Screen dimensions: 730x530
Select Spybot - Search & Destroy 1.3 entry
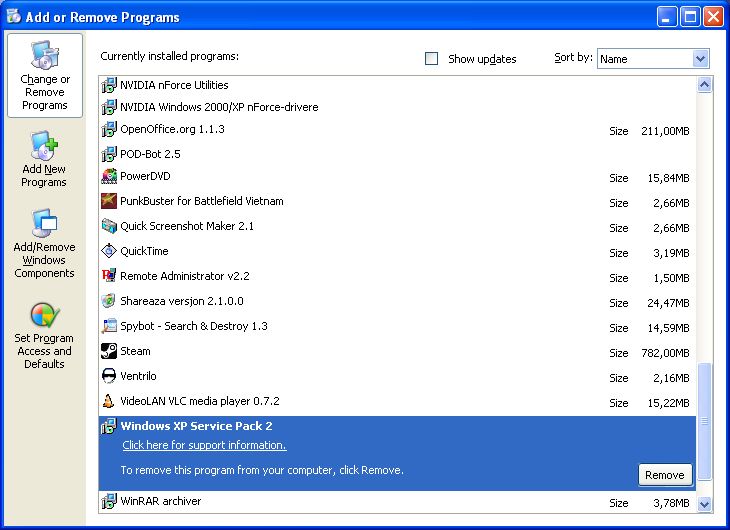[397, 326]
